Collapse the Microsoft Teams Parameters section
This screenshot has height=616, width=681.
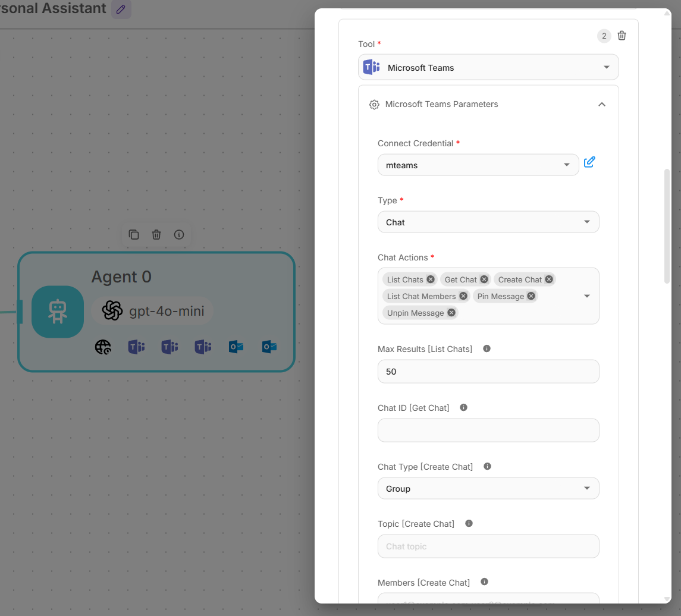601,105
